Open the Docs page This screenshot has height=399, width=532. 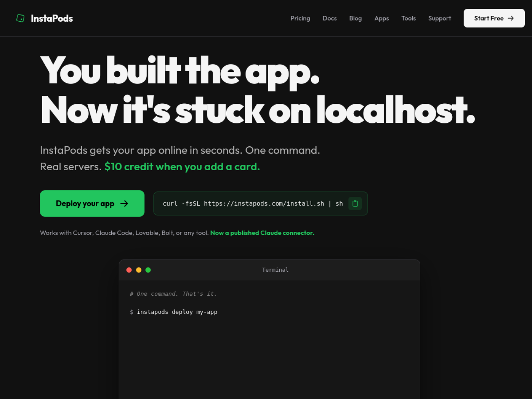pyautogui.click(x=329, y=18)
